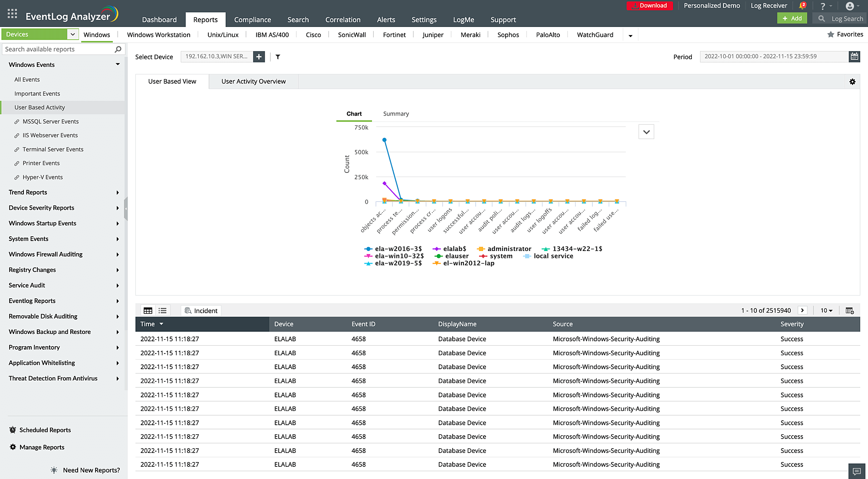Image resolution: width=868 pixels, height=479 pixels.
Task: Open the Devices dropdown
Action: click(72, 34)
